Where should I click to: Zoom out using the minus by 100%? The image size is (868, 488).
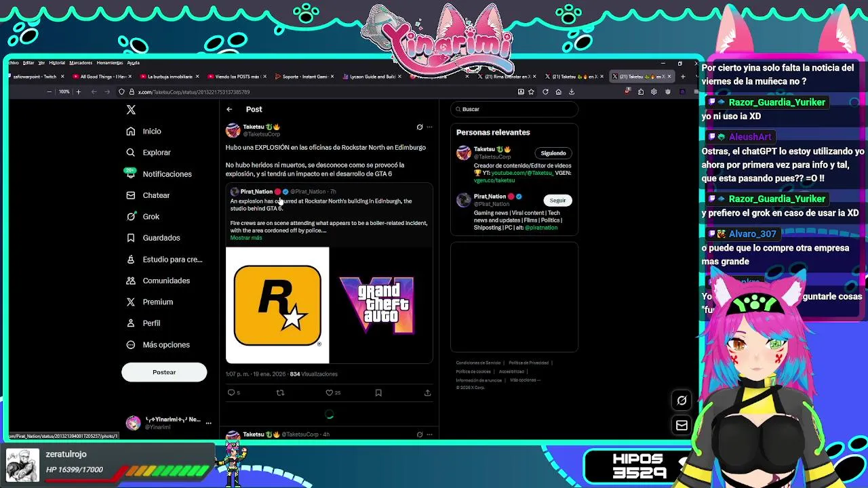[49, 91]
